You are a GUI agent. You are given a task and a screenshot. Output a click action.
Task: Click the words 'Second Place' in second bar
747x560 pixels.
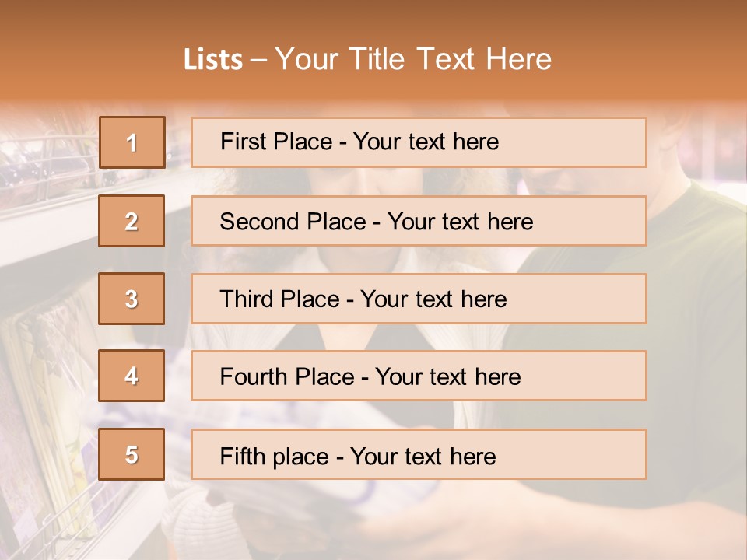click(293, 222)
